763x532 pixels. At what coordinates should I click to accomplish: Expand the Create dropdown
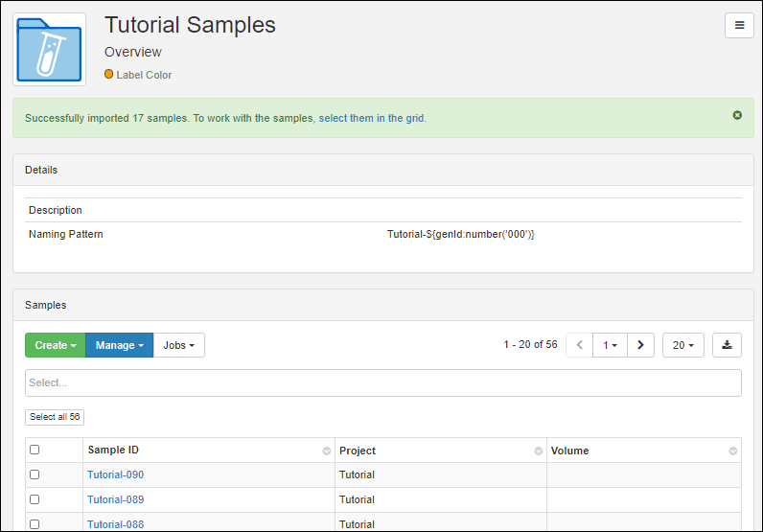click(x=55, y=345)
